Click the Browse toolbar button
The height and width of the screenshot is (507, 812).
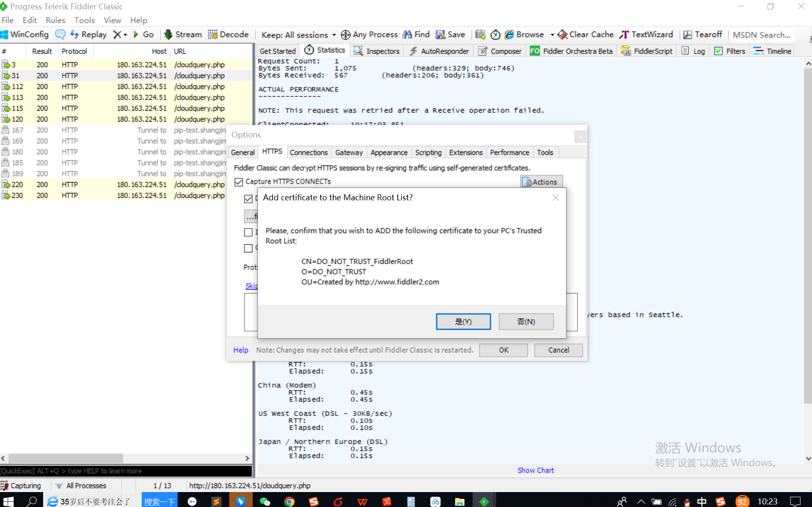click(525, 35)
